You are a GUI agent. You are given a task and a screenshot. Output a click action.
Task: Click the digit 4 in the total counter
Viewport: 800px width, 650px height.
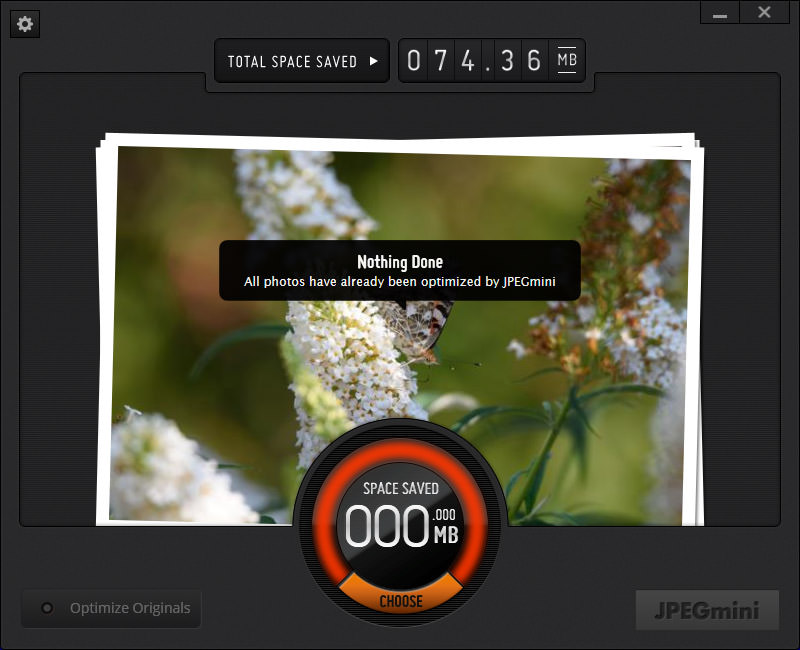467,61
